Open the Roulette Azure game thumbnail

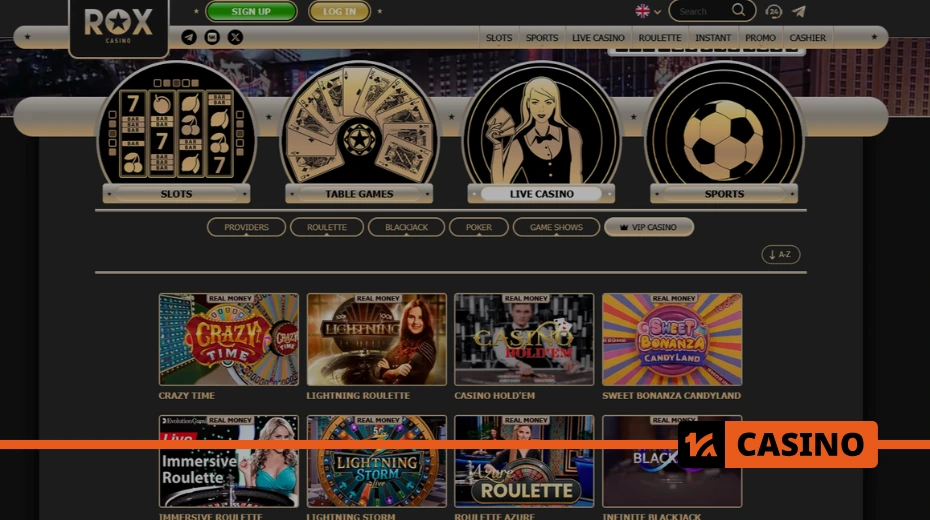point(524,461)
